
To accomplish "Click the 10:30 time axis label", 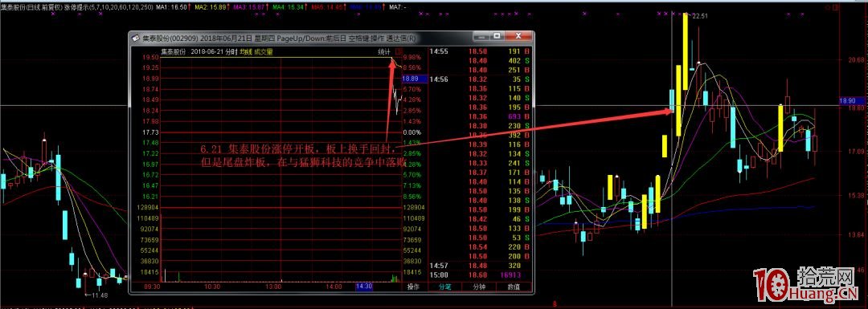I will coord(212,287).
